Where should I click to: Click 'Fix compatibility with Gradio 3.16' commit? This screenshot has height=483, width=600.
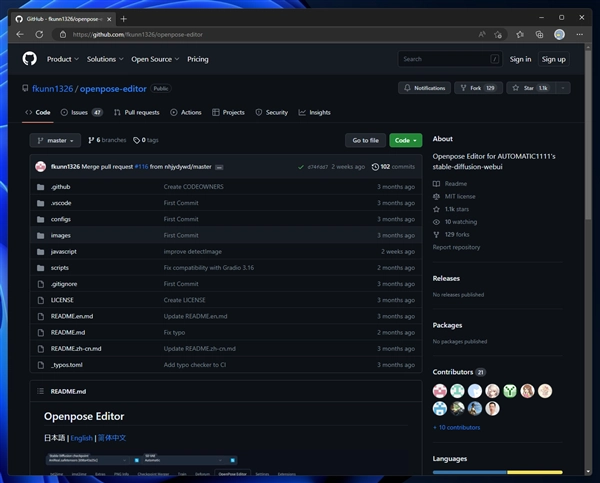coord(209,268)
